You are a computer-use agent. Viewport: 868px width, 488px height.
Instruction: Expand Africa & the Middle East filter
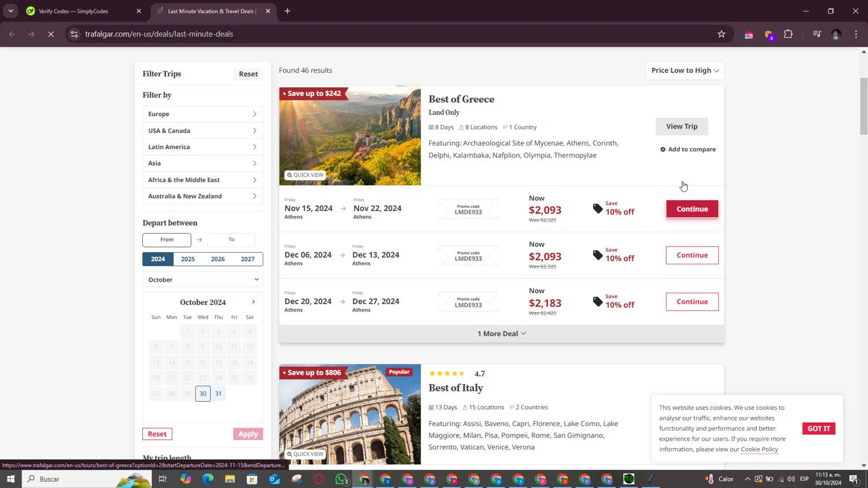[203, 180]
